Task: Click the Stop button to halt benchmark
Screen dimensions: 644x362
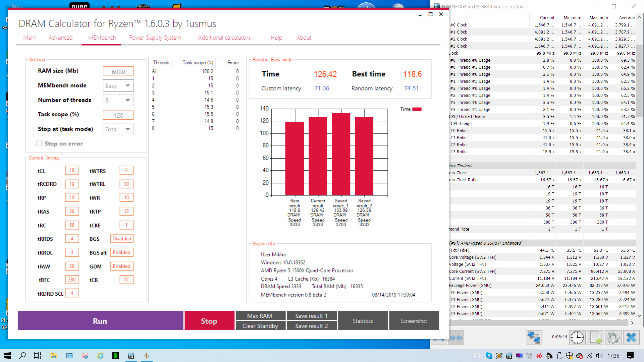Action: (x=209, y=321)
